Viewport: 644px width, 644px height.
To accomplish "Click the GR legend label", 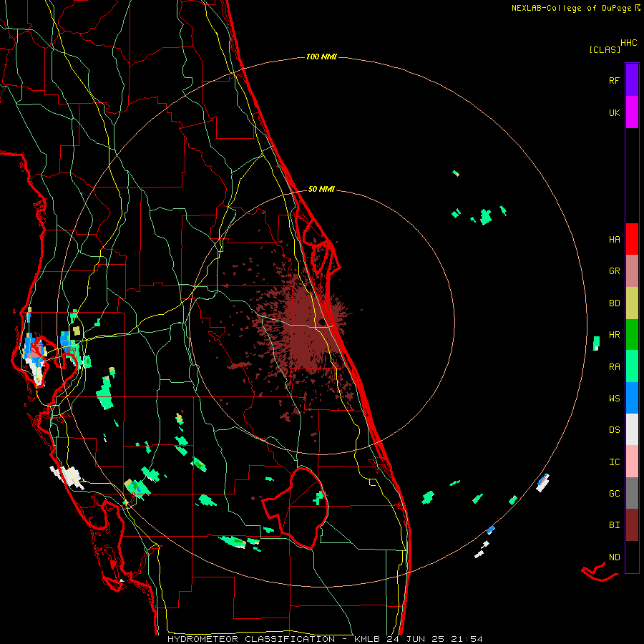I will pyautogui.click(x=614, y=271).
